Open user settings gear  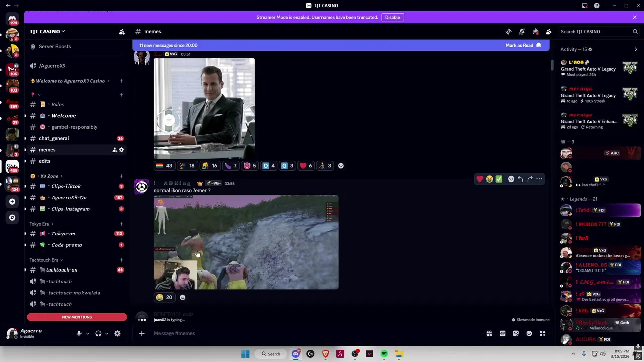click(x=117, y=333)
